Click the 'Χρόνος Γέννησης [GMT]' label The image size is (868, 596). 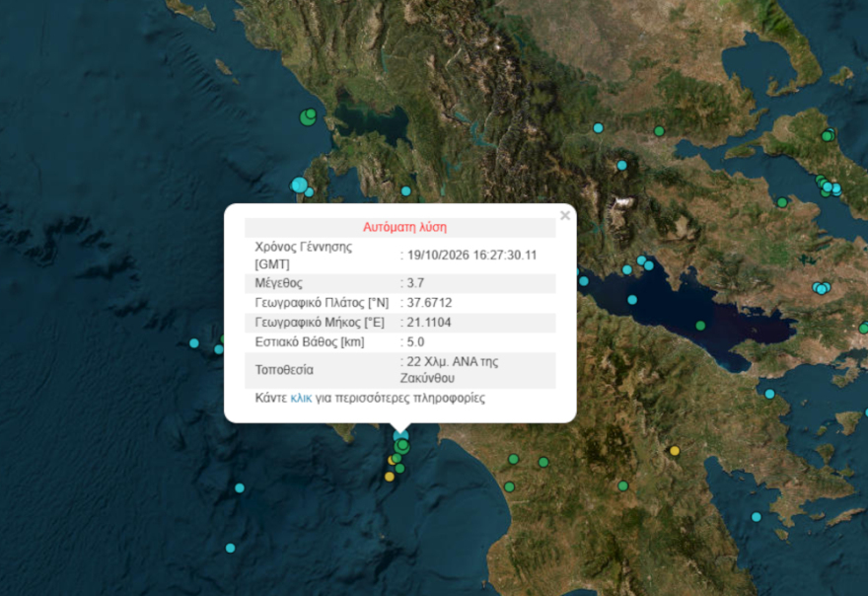tap(304, 256)
